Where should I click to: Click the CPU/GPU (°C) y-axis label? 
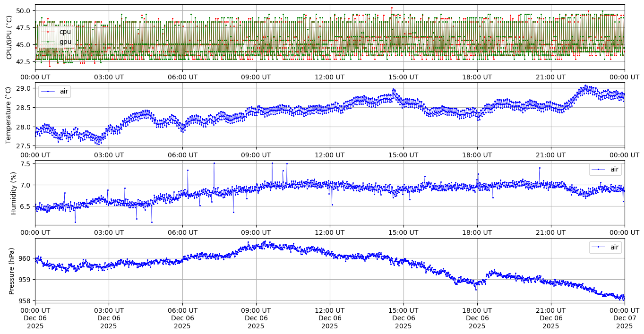[x=9, y=37]
